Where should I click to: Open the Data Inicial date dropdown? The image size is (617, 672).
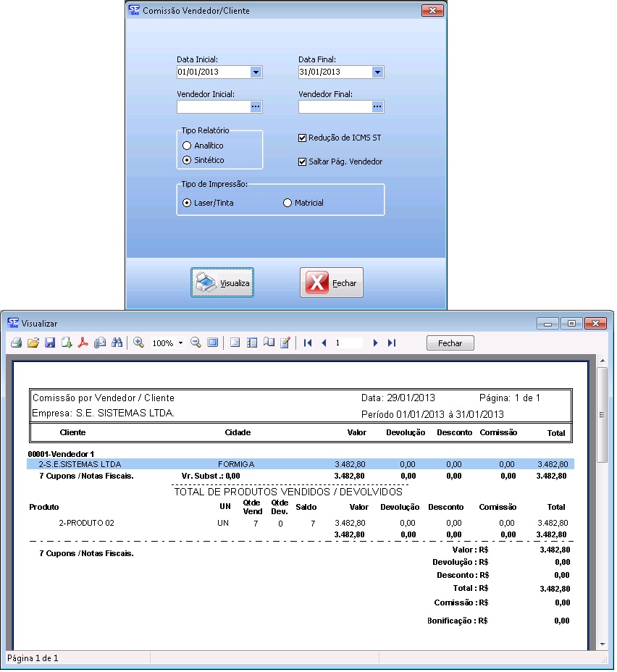256,72
